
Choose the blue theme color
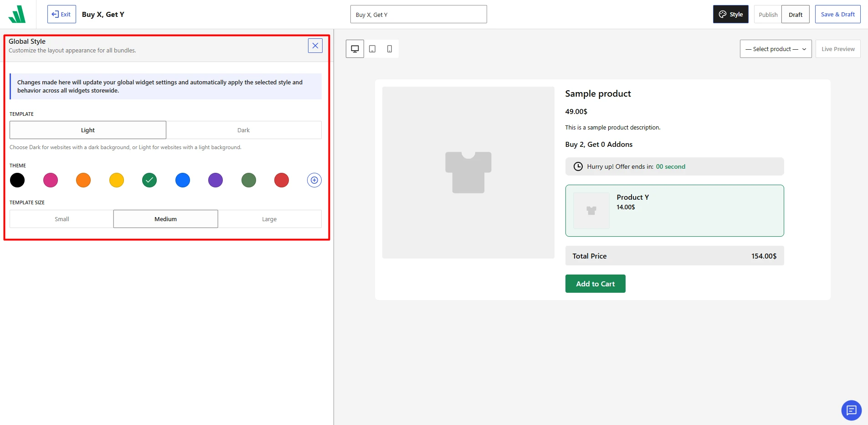pos(183,180)
